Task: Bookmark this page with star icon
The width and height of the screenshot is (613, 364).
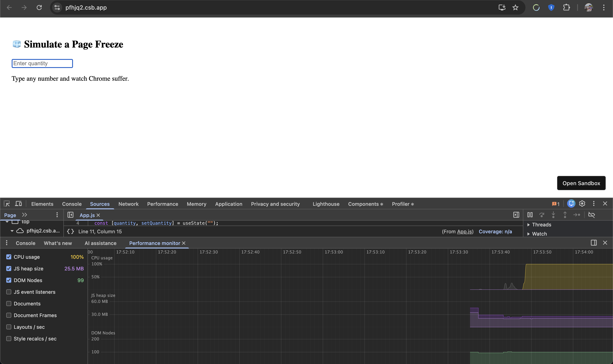Action: coord(515,8)
